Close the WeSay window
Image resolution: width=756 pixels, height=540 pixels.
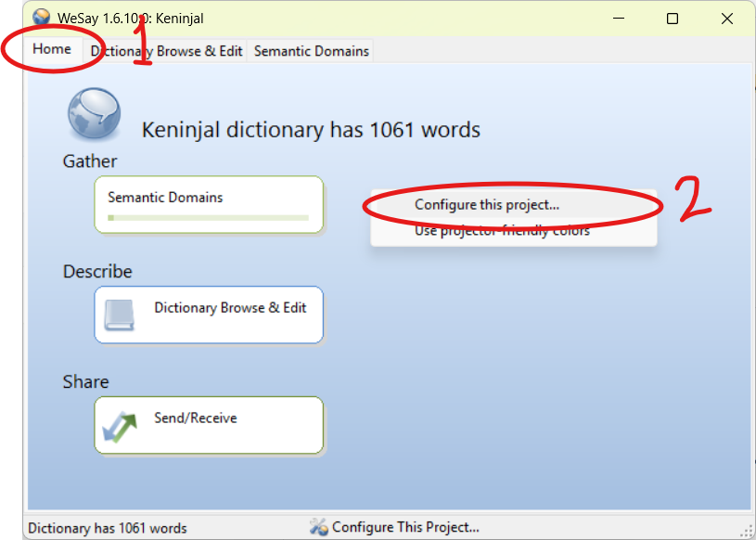pyautogui.click(x=724, y=19)
